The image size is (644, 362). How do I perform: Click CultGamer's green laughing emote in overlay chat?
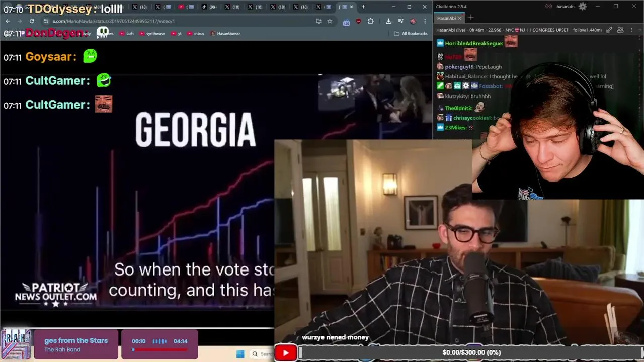[104, 80]
